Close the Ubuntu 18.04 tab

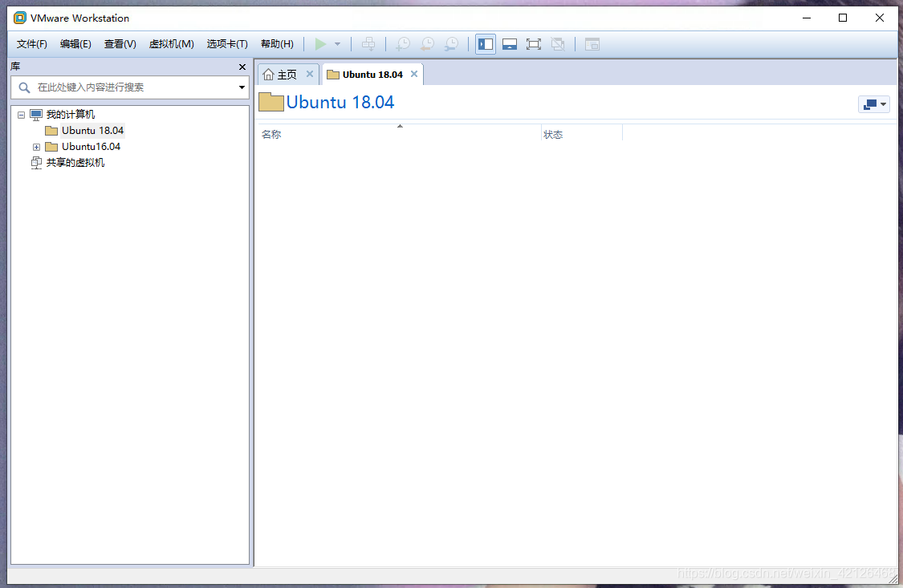tap(414, 74)
